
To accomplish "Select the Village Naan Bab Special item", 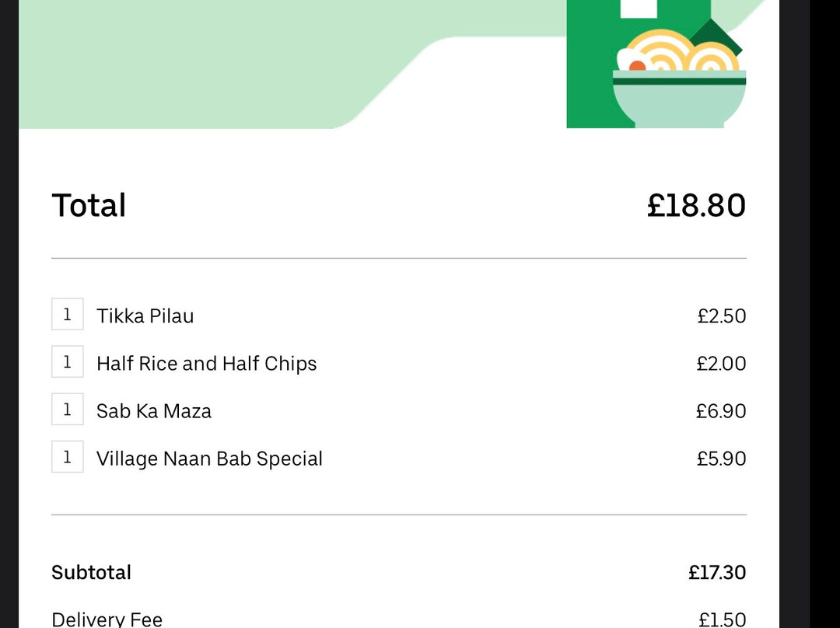I will pos(209,459).
